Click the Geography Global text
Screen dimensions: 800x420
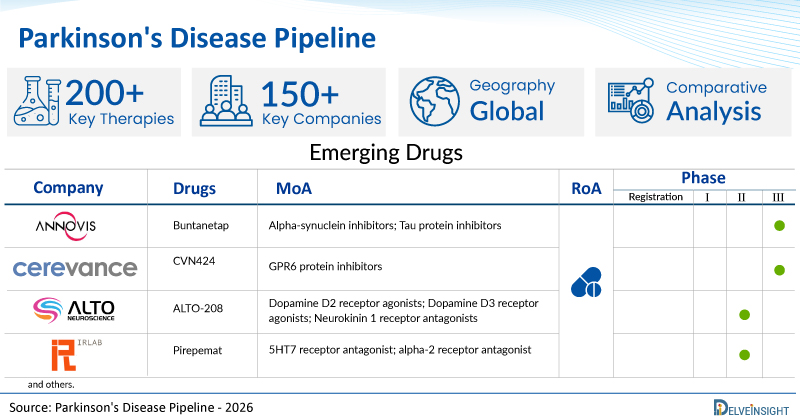pos(512,101)
